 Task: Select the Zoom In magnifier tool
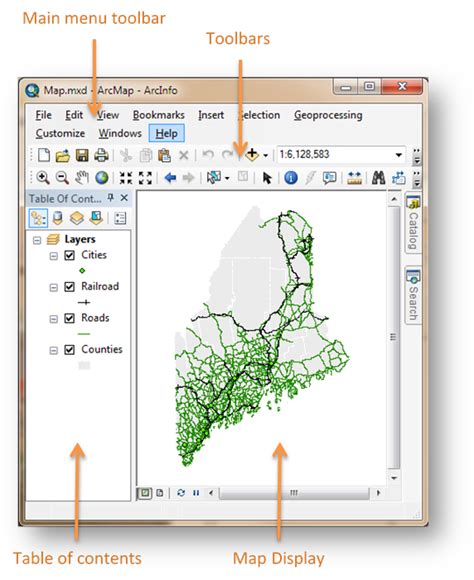click(x=43, y=178)
